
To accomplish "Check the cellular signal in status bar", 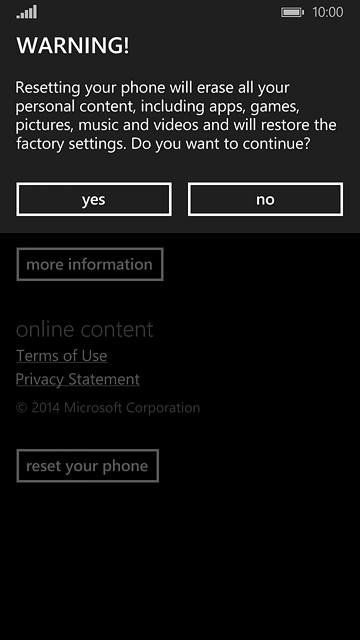I will tap(27, 12).
